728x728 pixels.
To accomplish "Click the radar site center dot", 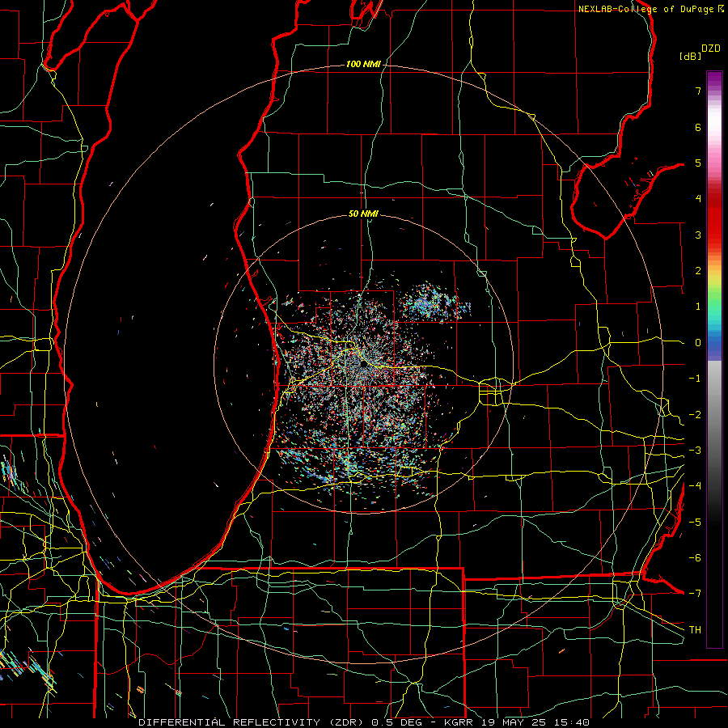I will [x=363, y=365].
